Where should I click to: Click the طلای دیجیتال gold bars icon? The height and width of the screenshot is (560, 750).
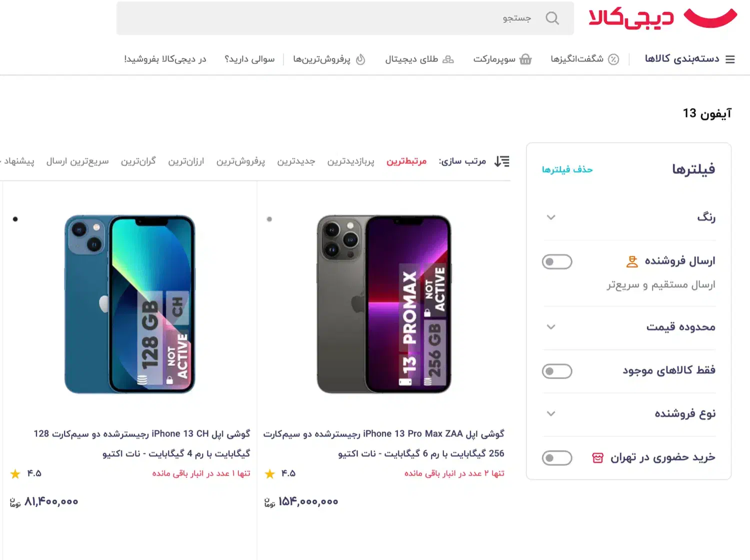point(448,59)
